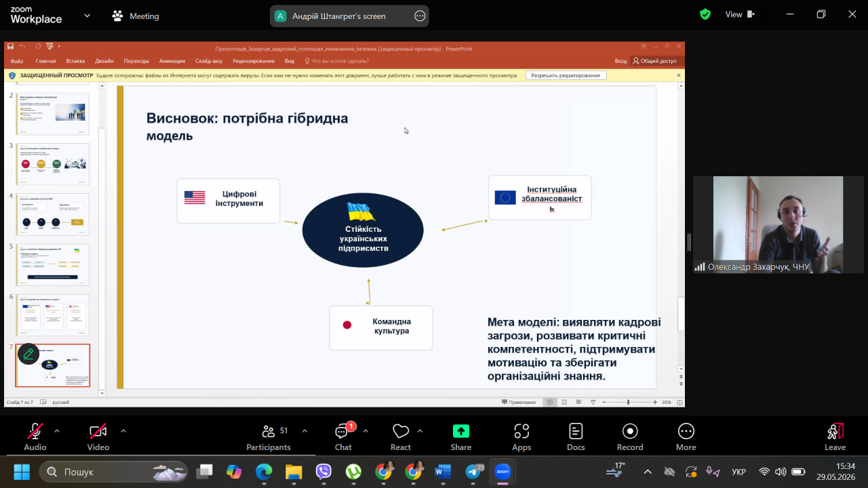Open screen share options ellipsis

420,16
